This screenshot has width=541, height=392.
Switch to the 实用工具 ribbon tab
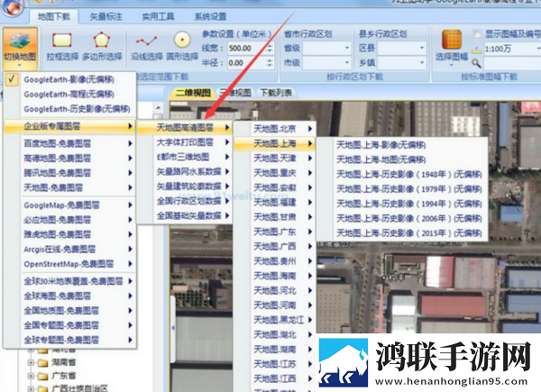(158, 16)
